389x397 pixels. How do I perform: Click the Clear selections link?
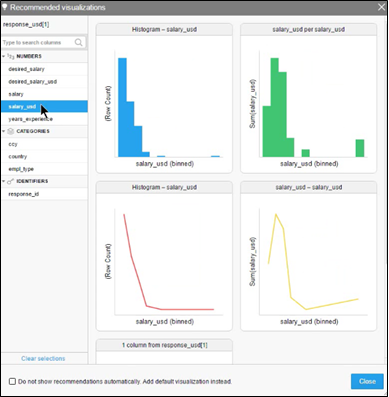pyautogui.click(x=43, y=359)
